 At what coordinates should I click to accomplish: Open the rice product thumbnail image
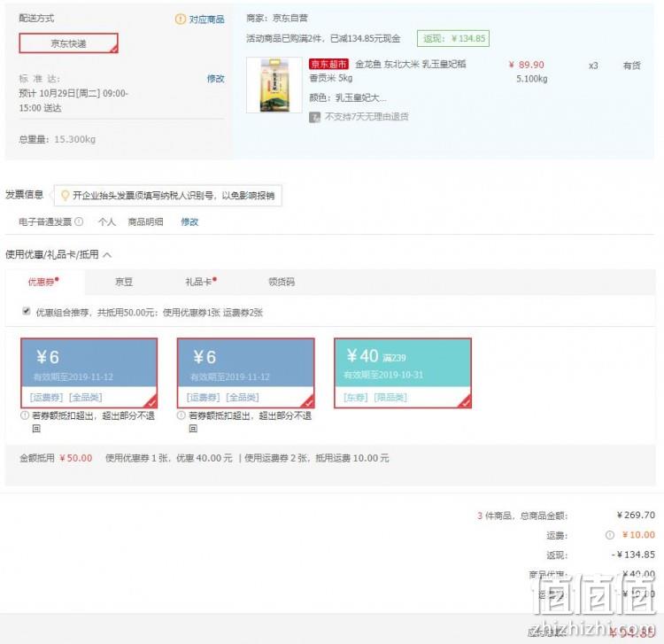pos(274,85)
